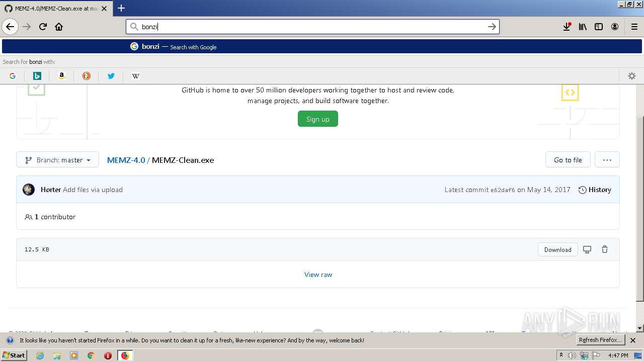
Task: Open the View raw link
Action: (x=318, y=275)
